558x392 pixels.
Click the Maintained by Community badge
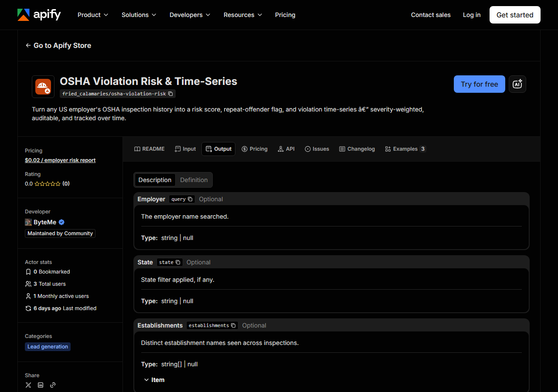[x=60, y=233]
